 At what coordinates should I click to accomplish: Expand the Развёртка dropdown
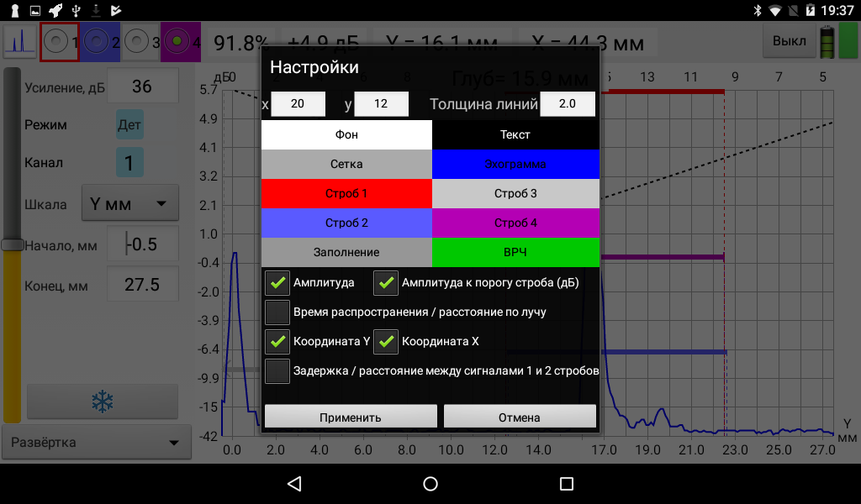click(x=97, y=442)
